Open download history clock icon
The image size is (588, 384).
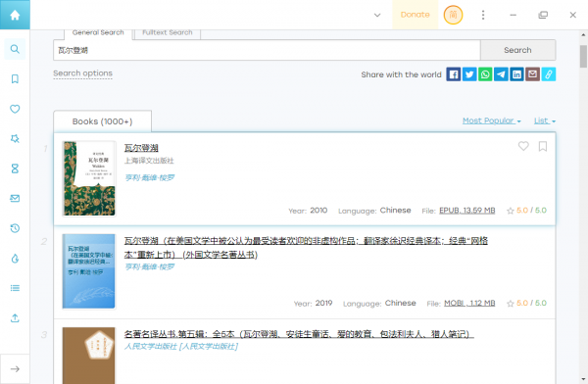[x=15, y=228]
